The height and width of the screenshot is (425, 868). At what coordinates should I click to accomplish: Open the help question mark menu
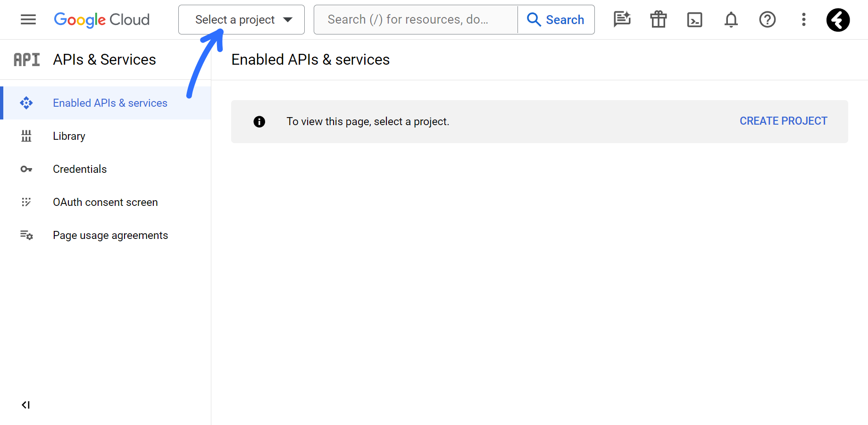[767, 19]
